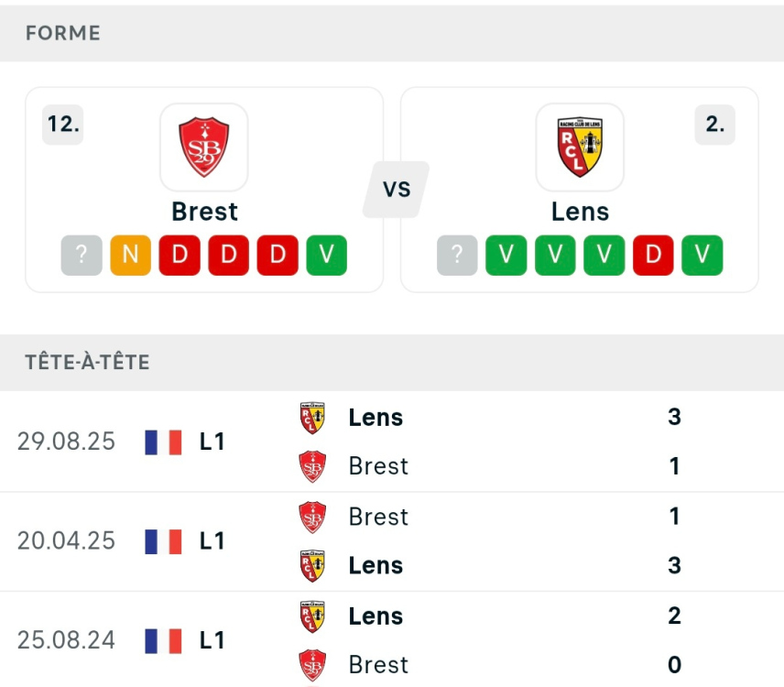Click the France flag on 25.08.24 match
Screen dimensions: 784x687
(163, 640)
